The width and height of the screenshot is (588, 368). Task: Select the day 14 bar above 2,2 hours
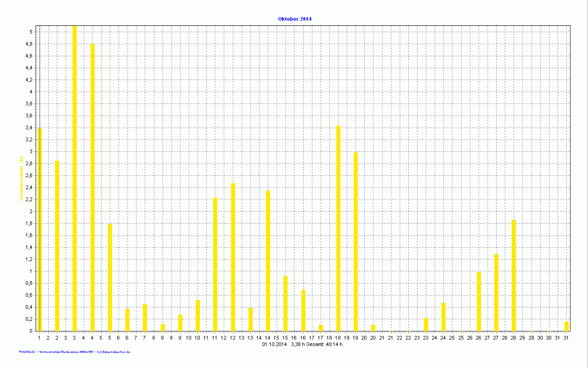(x=268, y=260)
